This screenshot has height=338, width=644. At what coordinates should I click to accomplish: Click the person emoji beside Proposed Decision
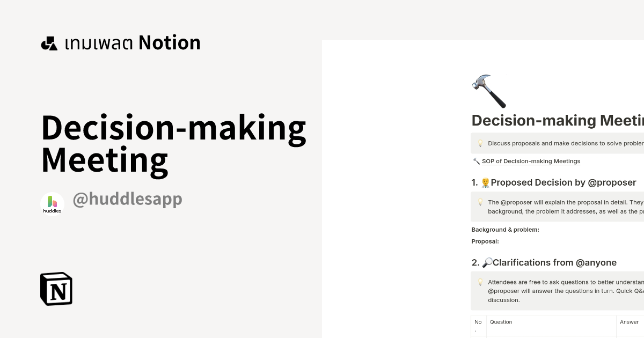tap(485, 182)
